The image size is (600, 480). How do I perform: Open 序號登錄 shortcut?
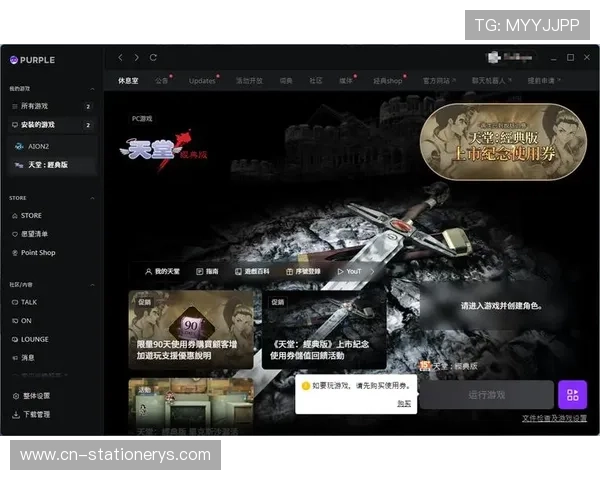tap(303, 271)
